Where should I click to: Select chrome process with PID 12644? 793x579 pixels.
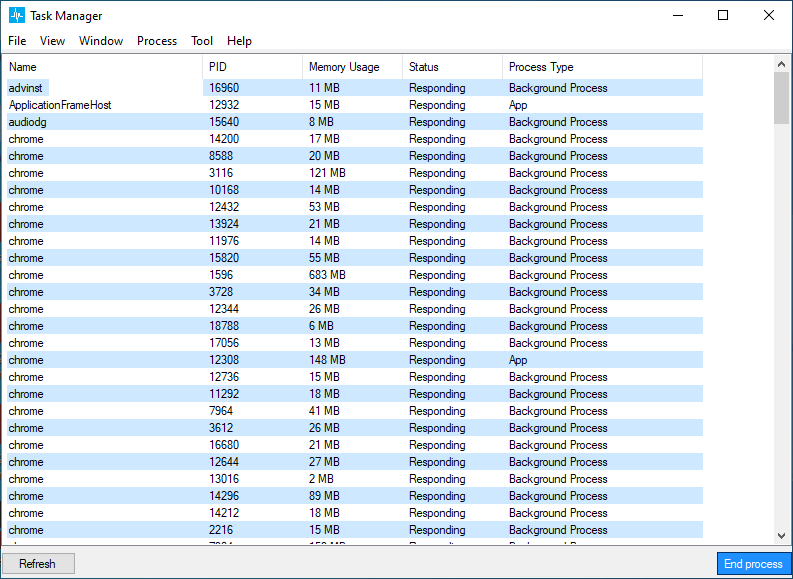pyautogui.click(x=355, y=462)
